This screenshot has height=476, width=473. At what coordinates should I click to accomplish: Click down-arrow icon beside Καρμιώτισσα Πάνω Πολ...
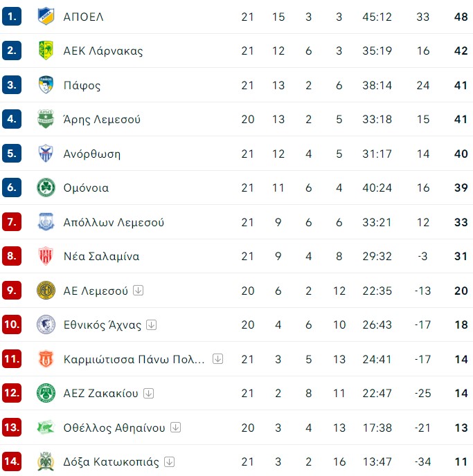[x=218, y=359]
